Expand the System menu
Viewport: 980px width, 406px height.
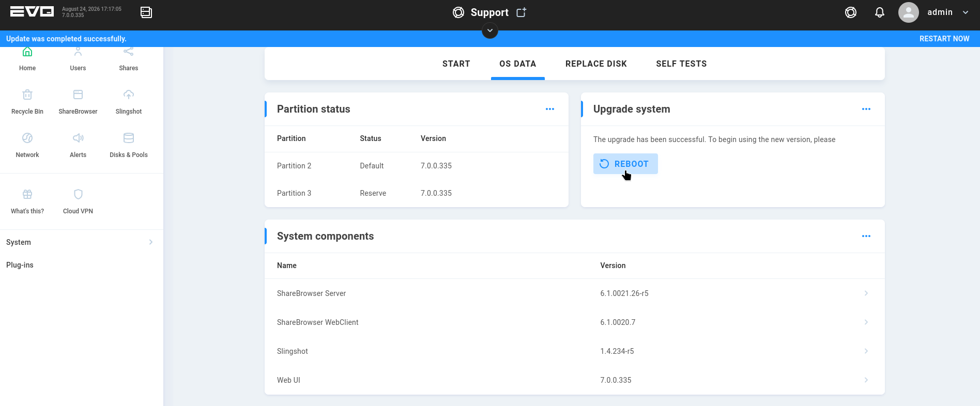[x=82, y=242]
